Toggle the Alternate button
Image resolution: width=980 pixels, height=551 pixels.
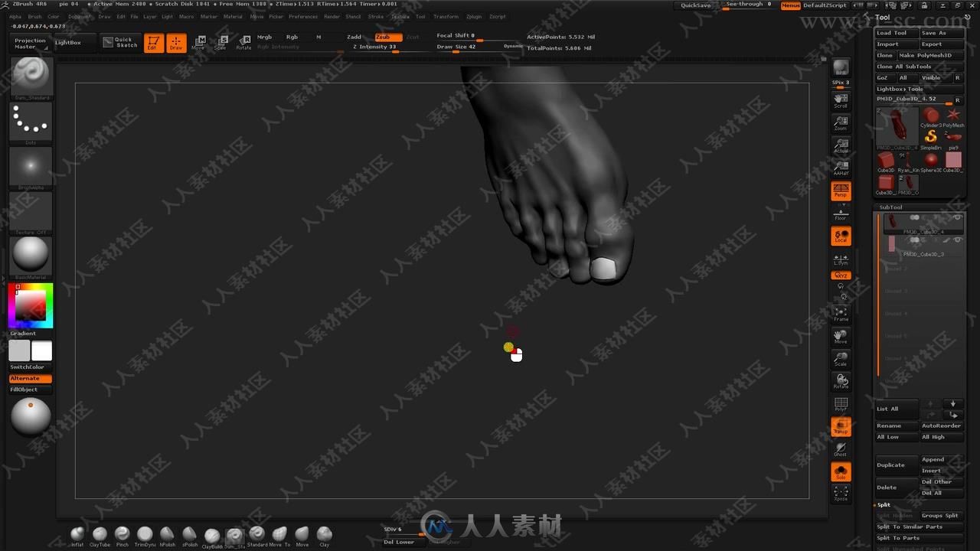click(31, 379)
